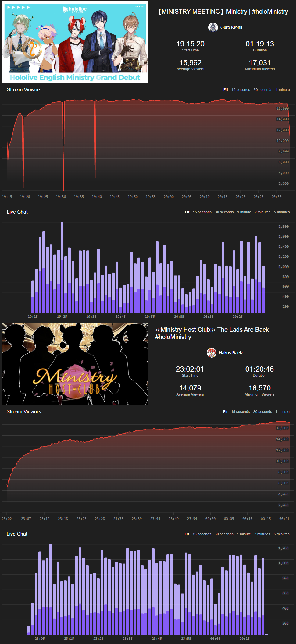296x644 pixels.
Task: Click the 01:20:46 duration value
Action: click(259, 369)
